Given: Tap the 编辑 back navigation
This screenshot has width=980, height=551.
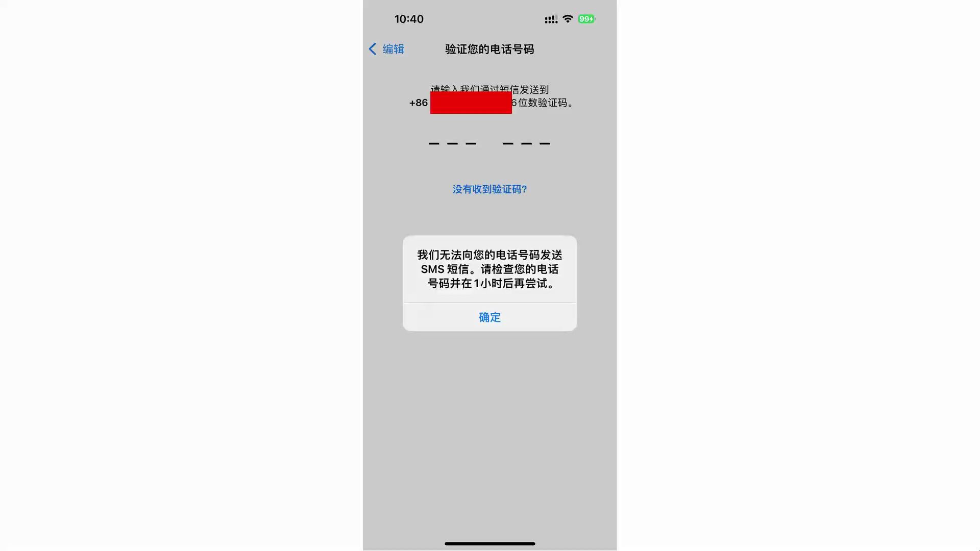Looking at the screenshot, I should pos(386,48).
